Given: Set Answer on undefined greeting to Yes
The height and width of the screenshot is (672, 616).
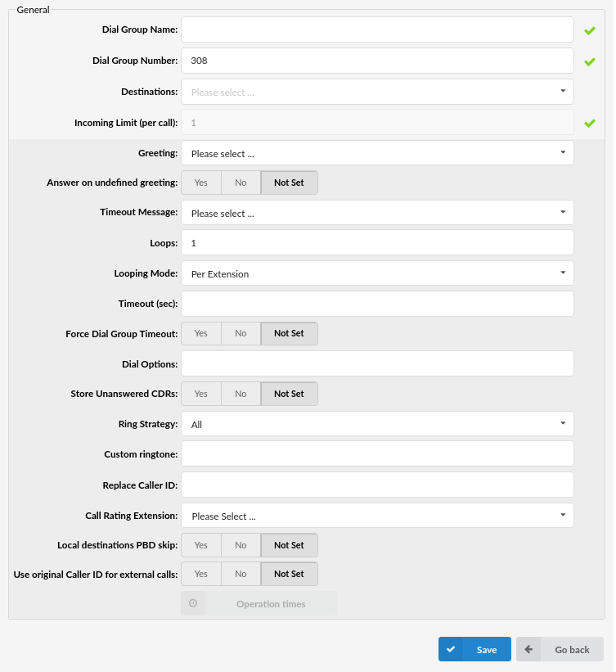Looking at the screenshot, I should [x=201, y=183].
